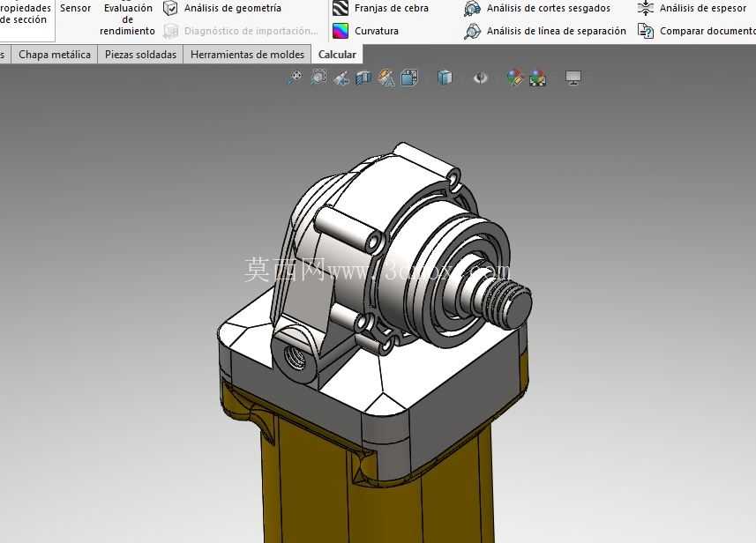Image resolution: width=756 pixels, height=543 pixels.
Task: Open the Apply Scene icon
Action: coord(537,78)
